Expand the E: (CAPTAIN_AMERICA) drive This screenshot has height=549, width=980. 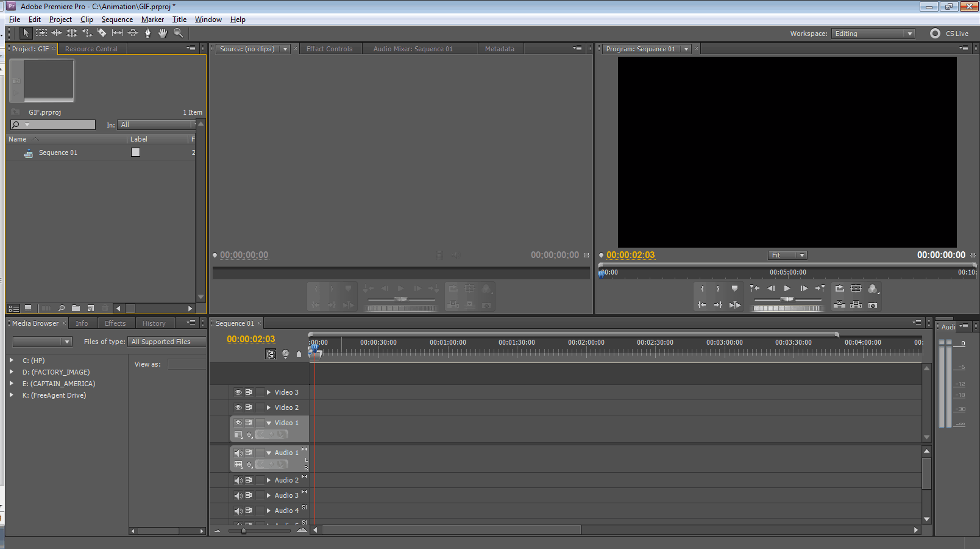coord(12,383)
